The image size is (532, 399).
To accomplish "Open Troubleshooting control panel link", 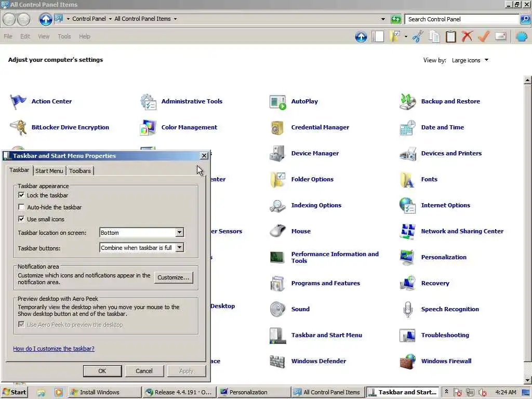I will pyautogui.click(x=445, y=335).
